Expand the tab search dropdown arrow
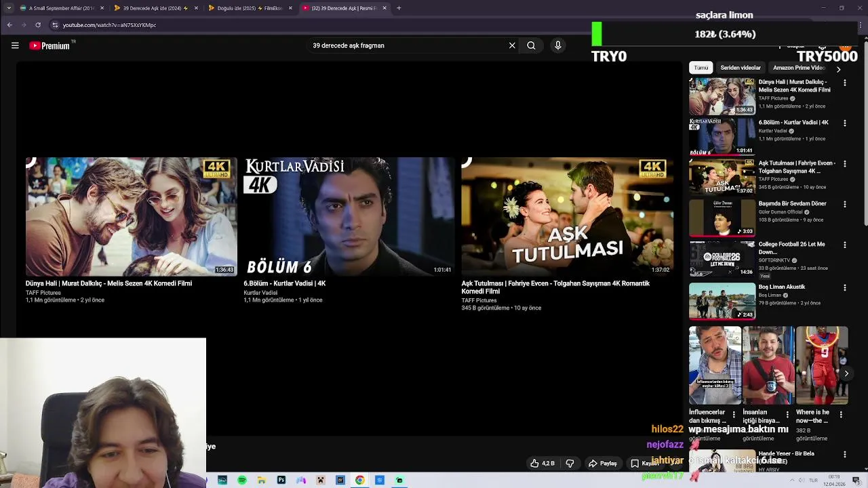 point(8,8)
